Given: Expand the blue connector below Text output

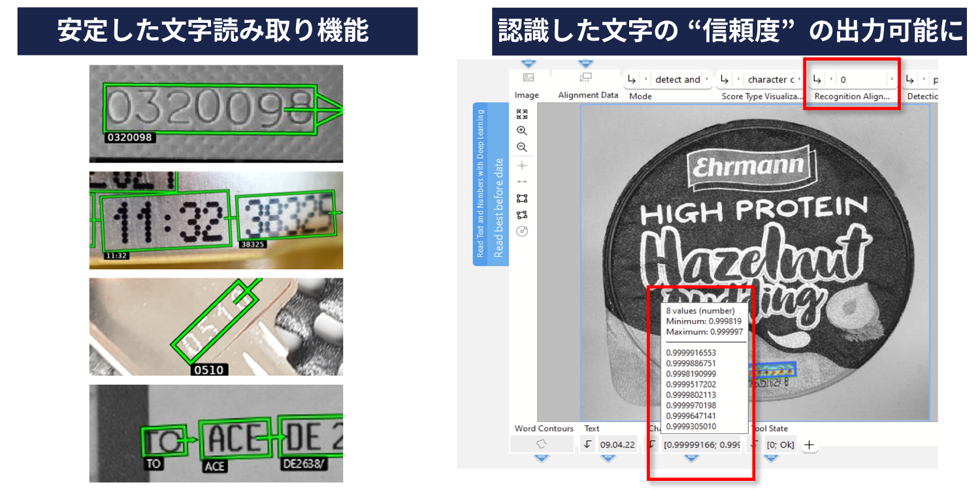Looking at the screenshot, I should click(x=608, y=459).
